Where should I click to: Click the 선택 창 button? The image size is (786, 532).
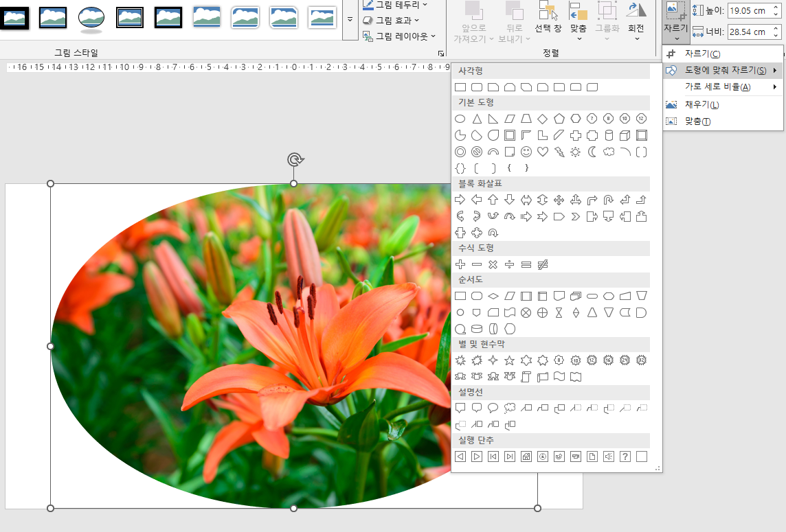tap(548, 18)
